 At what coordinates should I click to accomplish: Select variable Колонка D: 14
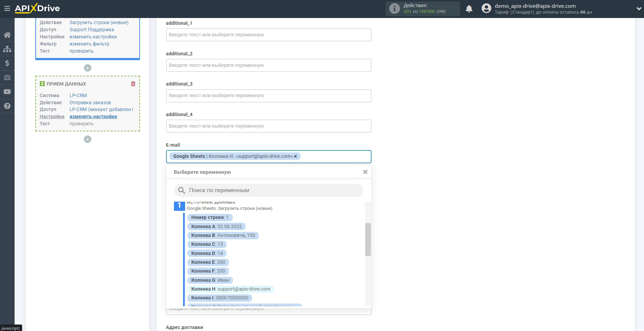tap(207, 253)
